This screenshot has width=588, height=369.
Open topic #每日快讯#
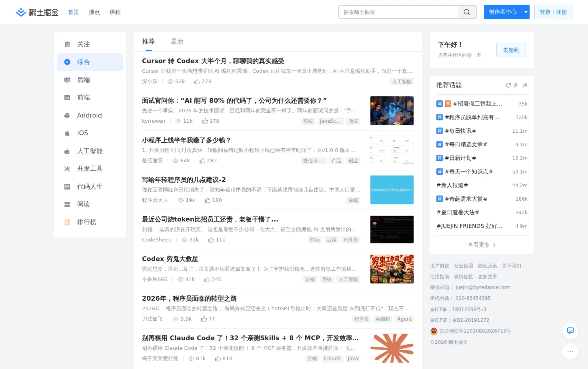[x=460, y=131]
